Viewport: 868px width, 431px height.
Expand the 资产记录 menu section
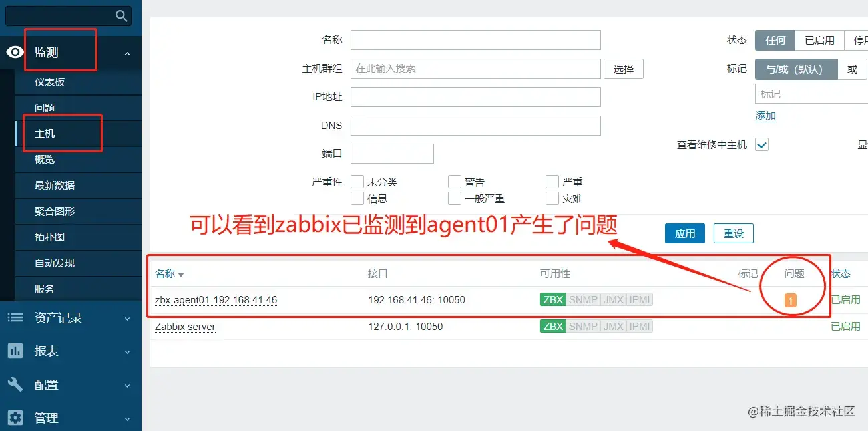[x=127, y=319]
